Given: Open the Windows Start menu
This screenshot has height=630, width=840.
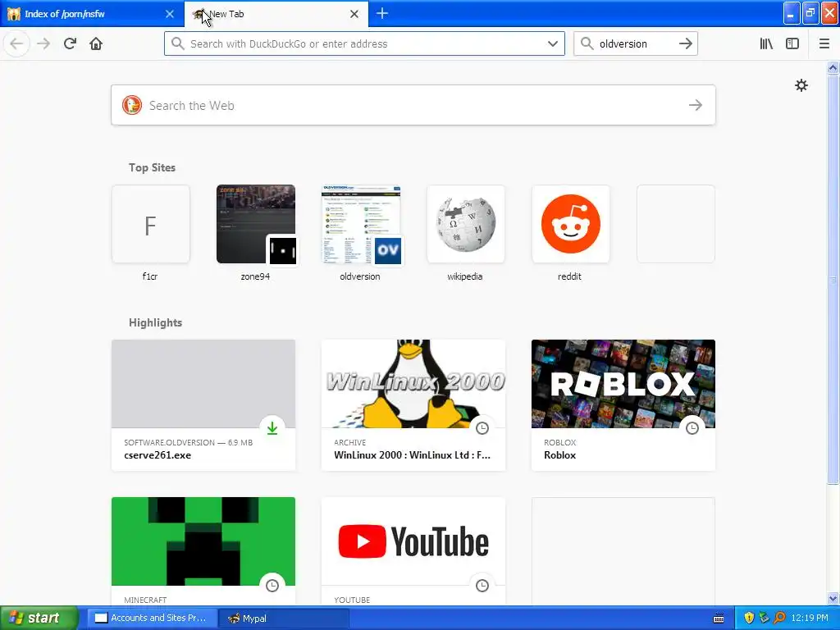Looking at the screenshot, I should 39,618.
